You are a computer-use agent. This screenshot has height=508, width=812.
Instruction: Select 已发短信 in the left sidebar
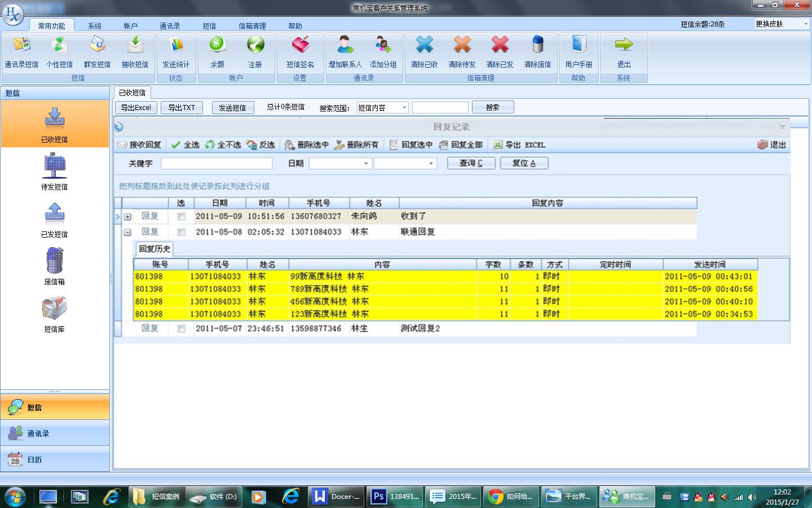pos(55,219)
